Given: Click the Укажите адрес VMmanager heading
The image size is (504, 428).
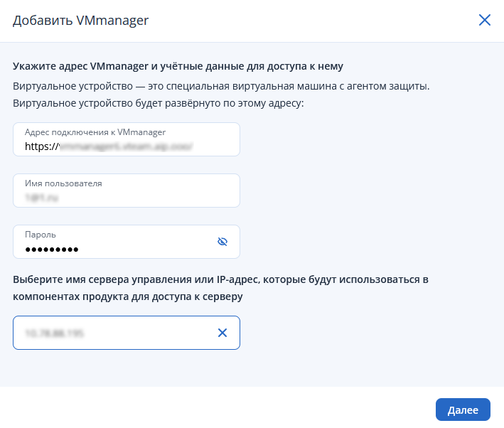Looking at the screenshot, I should [x=178, y=66].
